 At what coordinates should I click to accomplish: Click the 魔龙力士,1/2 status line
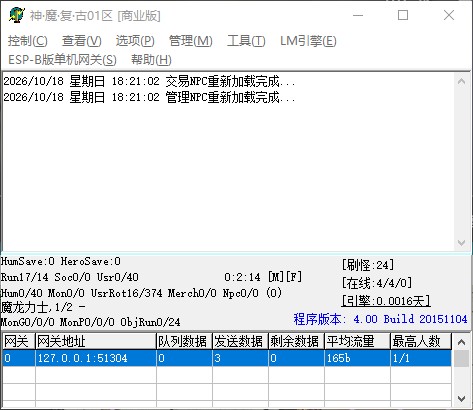click(x=43, y=307)
